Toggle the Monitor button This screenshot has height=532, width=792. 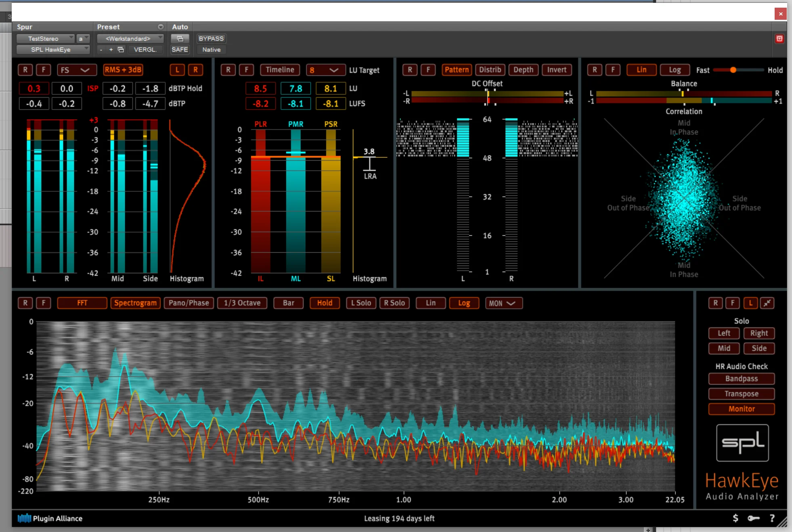pos(742,409)
